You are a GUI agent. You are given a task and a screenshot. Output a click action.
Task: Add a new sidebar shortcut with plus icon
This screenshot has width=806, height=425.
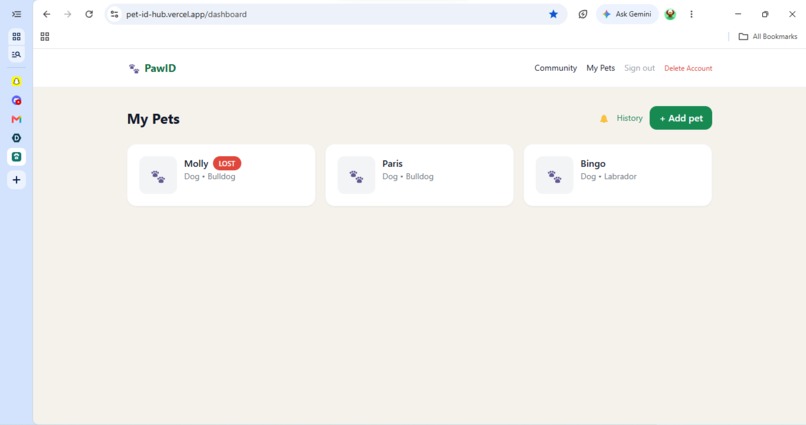[16, 180]
